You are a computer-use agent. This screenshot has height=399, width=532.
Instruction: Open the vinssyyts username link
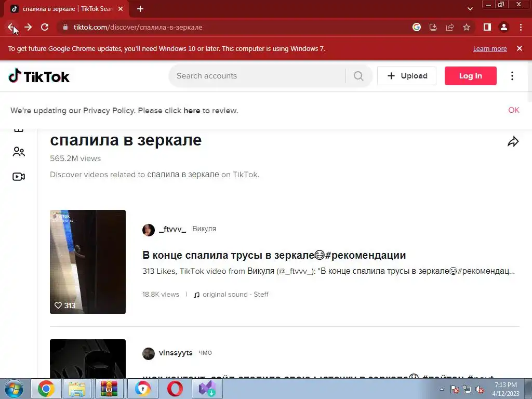[176, 353]
